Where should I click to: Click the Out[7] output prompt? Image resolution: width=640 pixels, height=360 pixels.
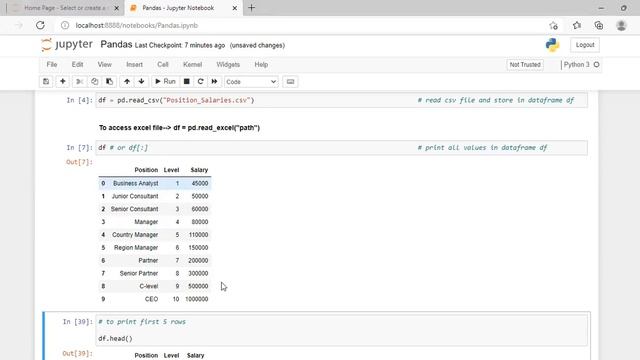point(79,162)
